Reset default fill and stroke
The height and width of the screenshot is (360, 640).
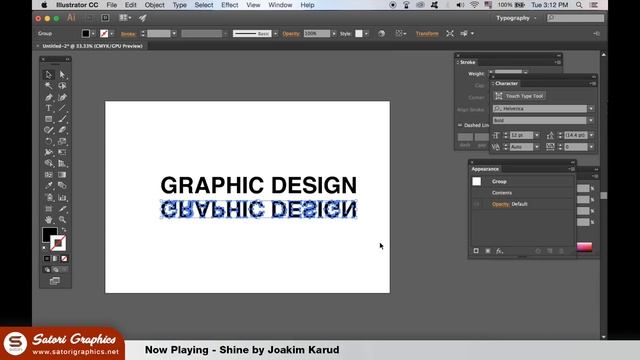pos(44,247)
